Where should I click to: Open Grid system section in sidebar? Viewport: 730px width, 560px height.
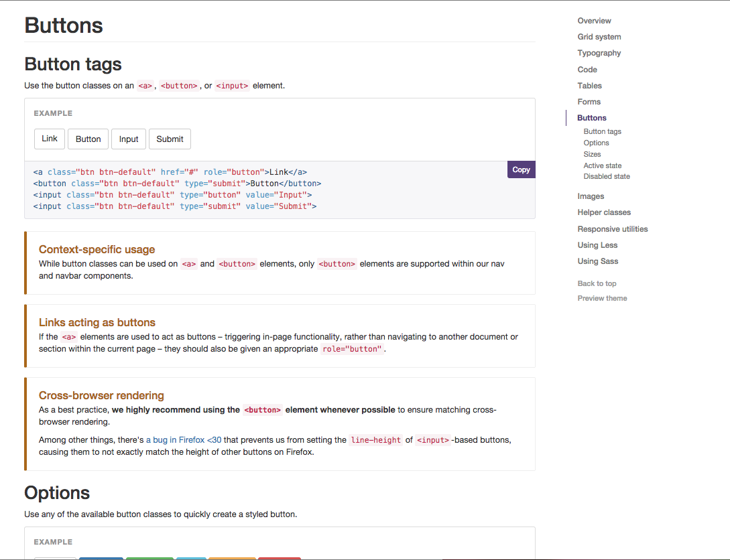coord(599,37)
